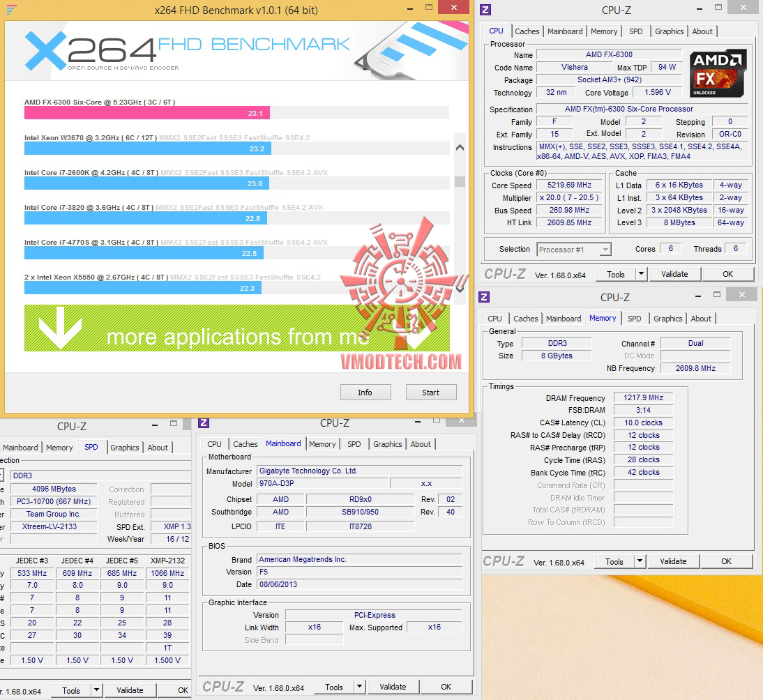Click Validate in SPD CPU-Z window
The width and height of the screenshot is (763, 700).
pos(130,690)
